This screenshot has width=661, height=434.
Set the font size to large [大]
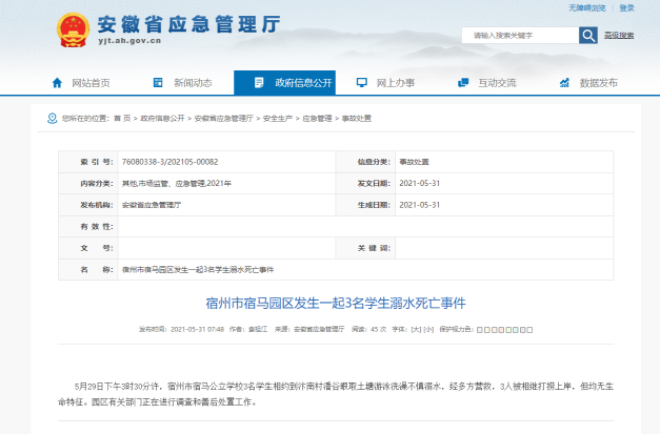tap(416, 330)
